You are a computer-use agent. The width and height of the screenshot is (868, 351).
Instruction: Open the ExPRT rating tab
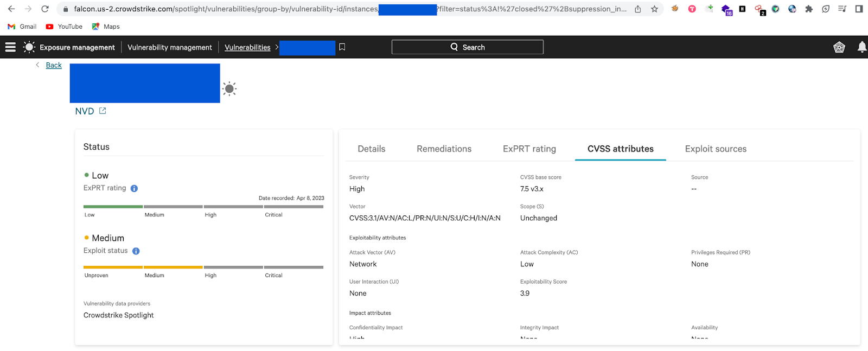(x=529, y=149)
